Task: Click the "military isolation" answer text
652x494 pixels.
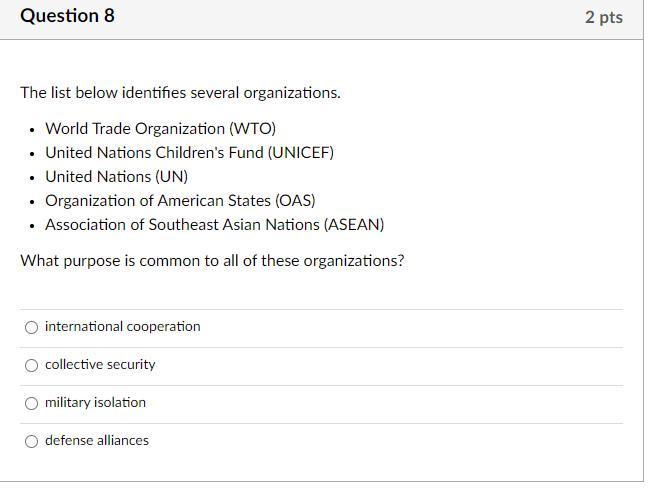Action: pos(95,403)
